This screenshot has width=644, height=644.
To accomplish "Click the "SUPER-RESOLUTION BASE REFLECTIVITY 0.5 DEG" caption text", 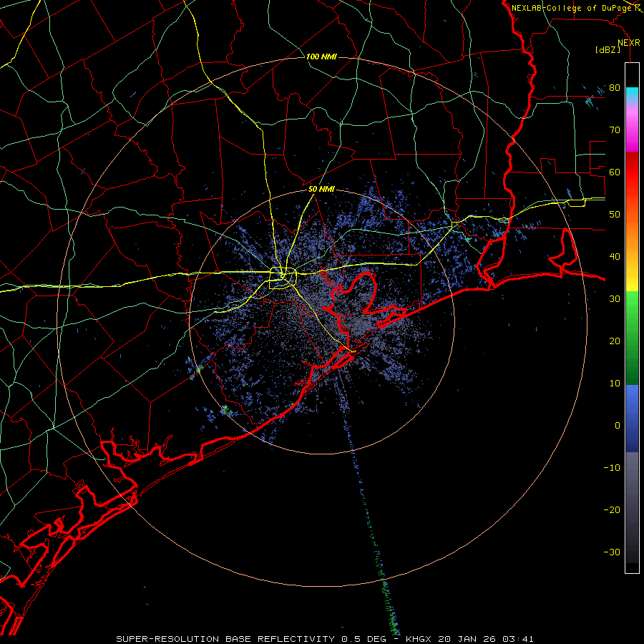I will coord(251,639).
